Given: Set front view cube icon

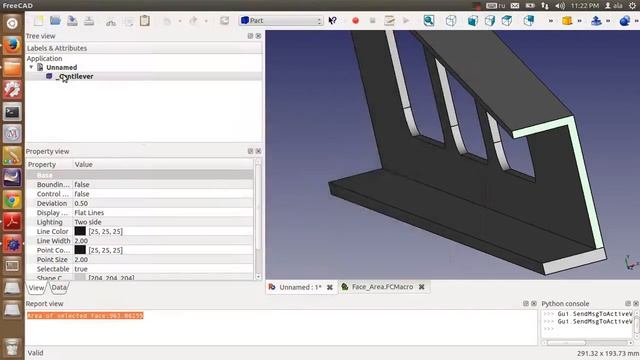Looking at the screenshot, I should [x=473, y=20].
